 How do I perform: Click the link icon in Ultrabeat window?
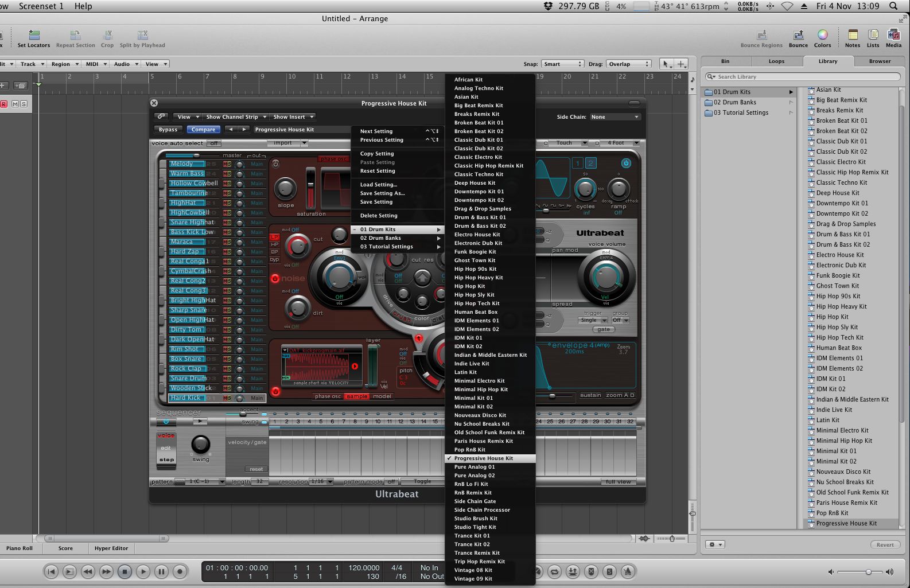pos(161,116)
